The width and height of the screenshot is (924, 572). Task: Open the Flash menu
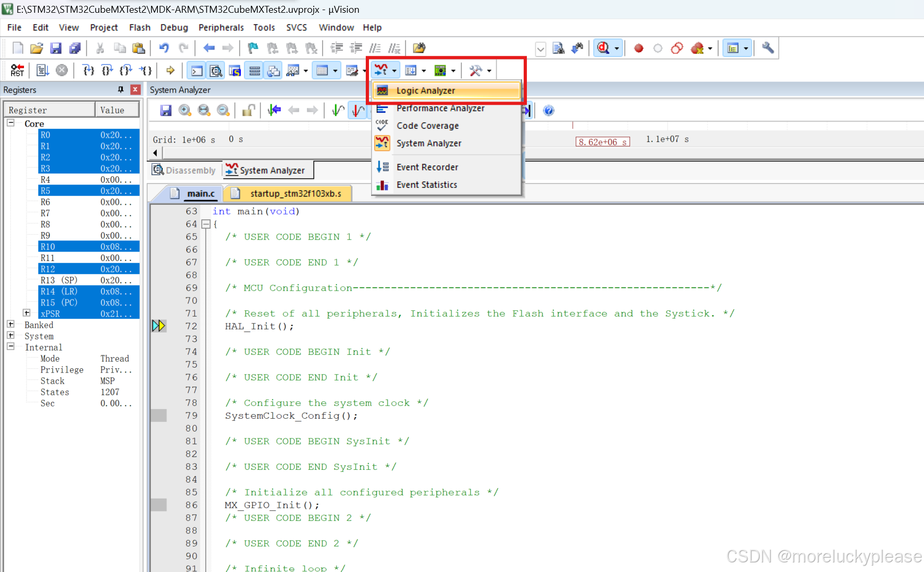coord(139,27)
